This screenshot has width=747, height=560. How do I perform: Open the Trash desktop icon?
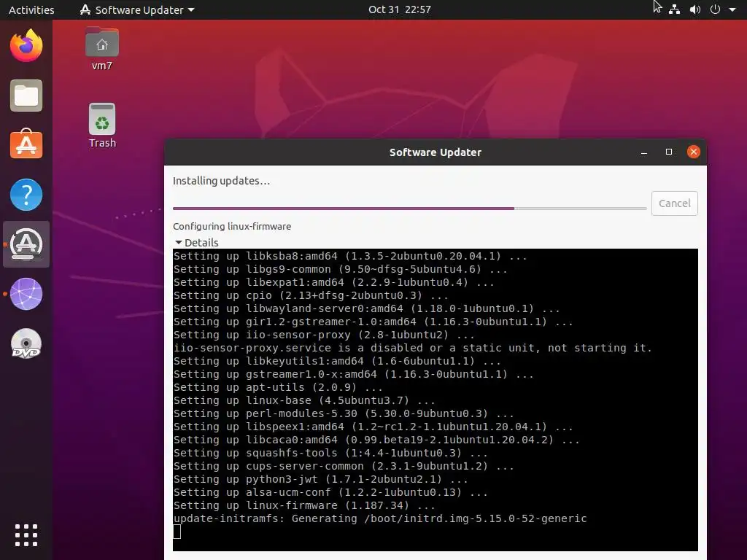click(x=102, y=125)
